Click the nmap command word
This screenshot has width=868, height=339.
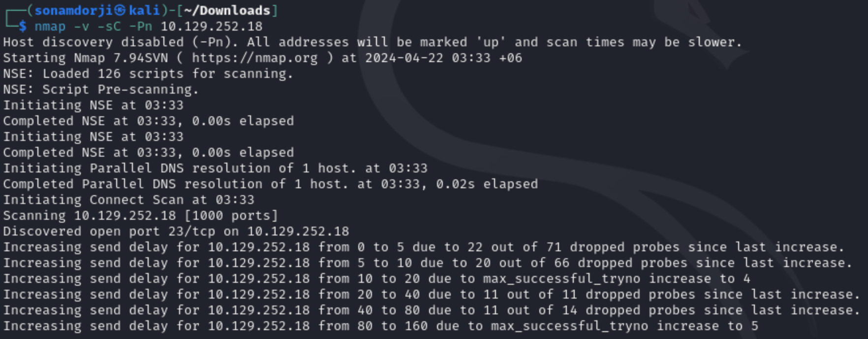click(x=50, y=26)
